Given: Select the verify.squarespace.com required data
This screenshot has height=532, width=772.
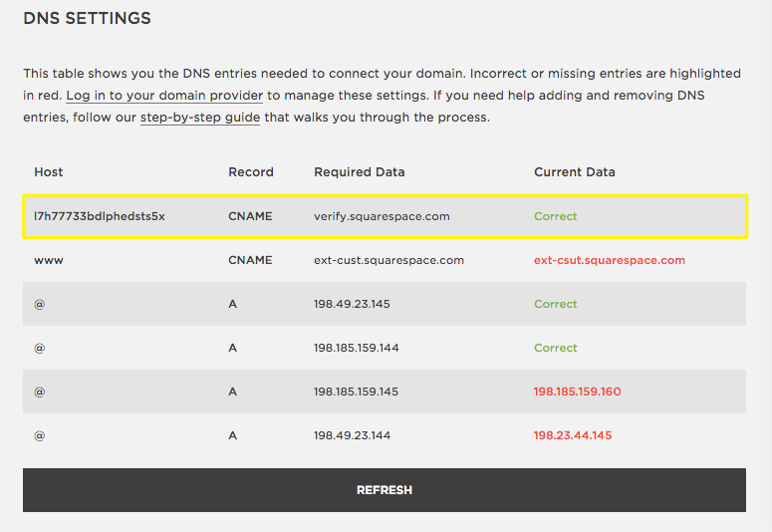Looking at the screenshot, I should click(382, 216).
